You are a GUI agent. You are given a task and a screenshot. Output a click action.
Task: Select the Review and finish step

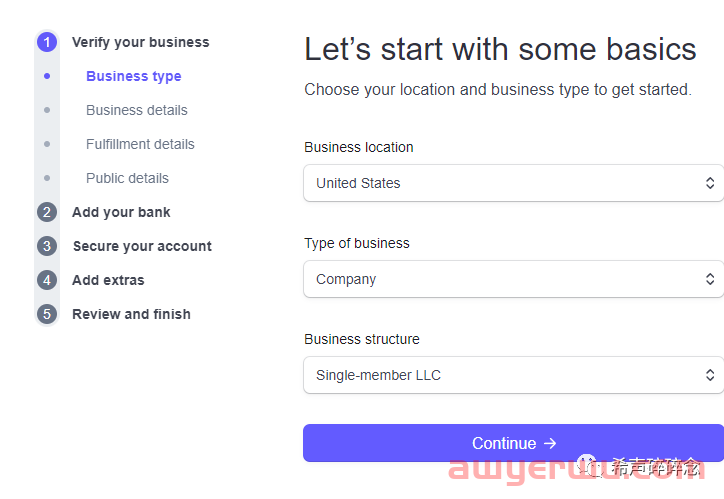pos(131,314)
